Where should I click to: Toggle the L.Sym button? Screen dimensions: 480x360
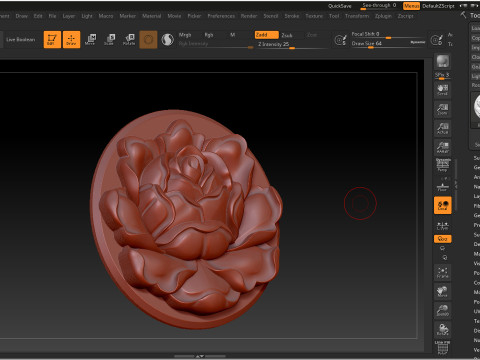point(443,226)
